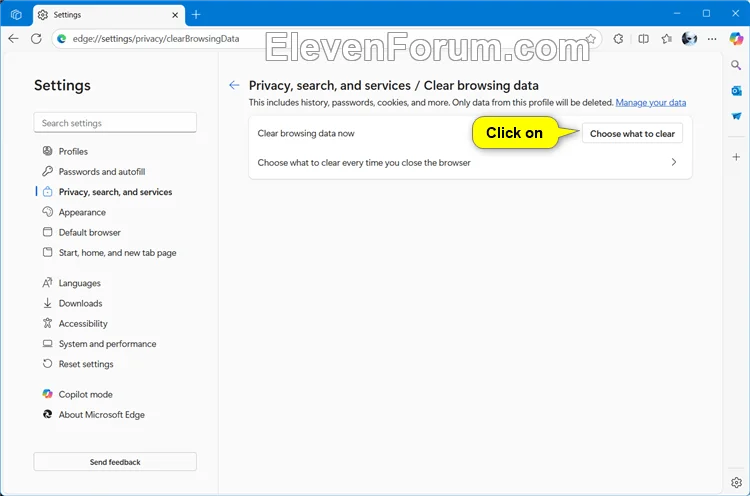750x496 pixels.
Task: Open Copilot from the toolbar icon
Action: point(736,39)
